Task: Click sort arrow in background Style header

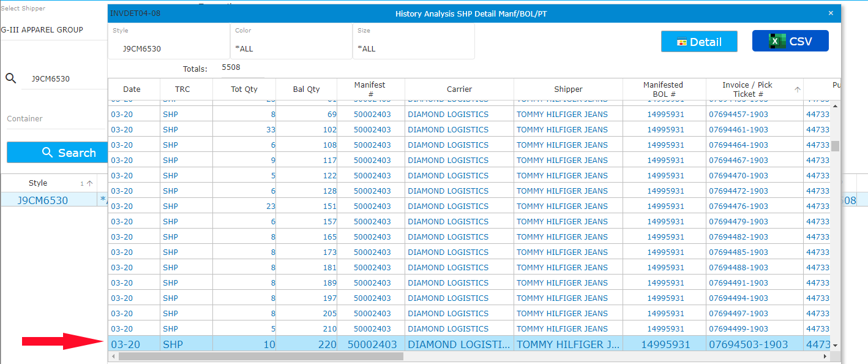Action: click(x=89, y=183)
